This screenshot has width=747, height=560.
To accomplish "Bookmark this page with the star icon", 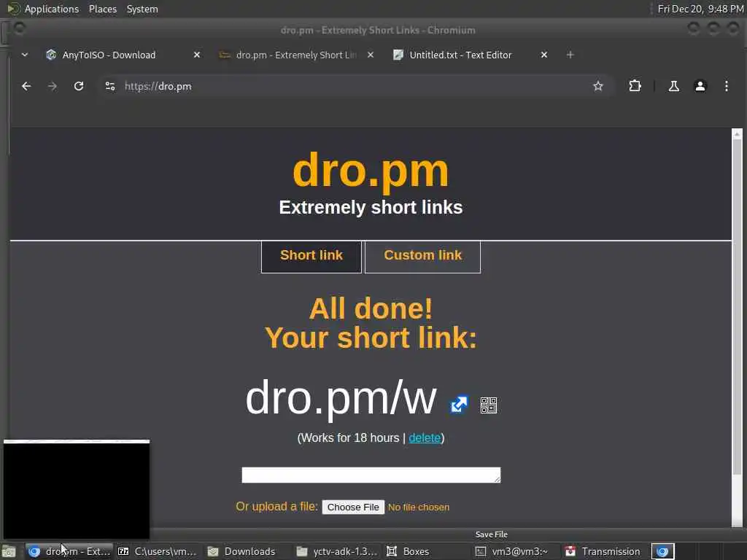I will (x=598, y=86).
